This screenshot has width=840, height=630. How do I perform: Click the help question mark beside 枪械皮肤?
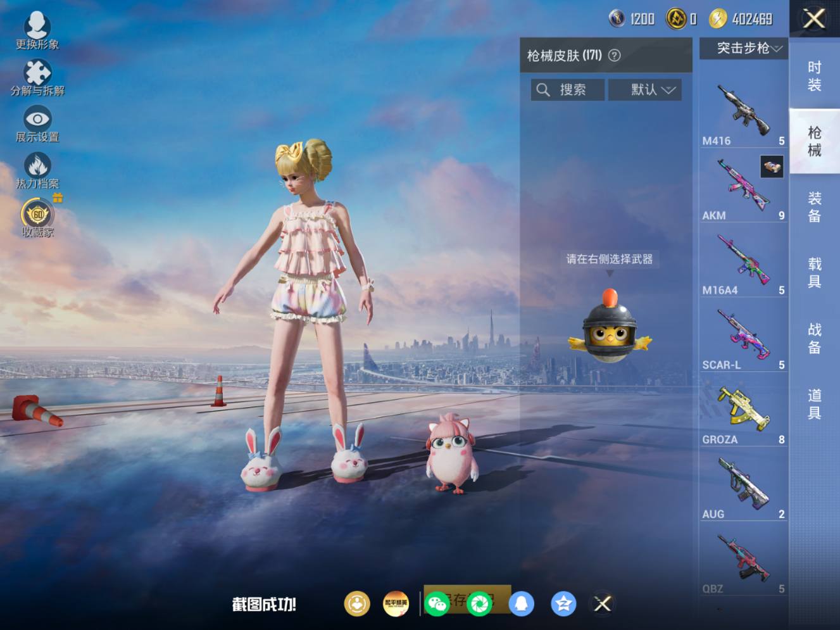614,55
